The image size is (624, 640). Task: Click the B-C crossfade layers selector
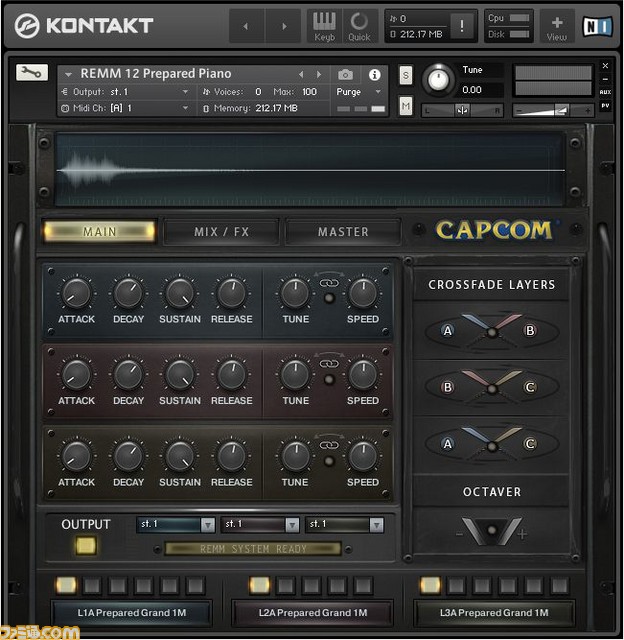(491, 388)
